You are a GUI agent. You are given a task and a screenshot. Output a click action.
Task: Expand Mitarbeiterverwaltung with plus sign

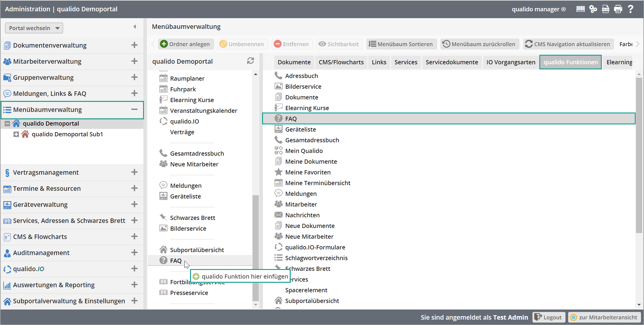[x=134, y=61]
